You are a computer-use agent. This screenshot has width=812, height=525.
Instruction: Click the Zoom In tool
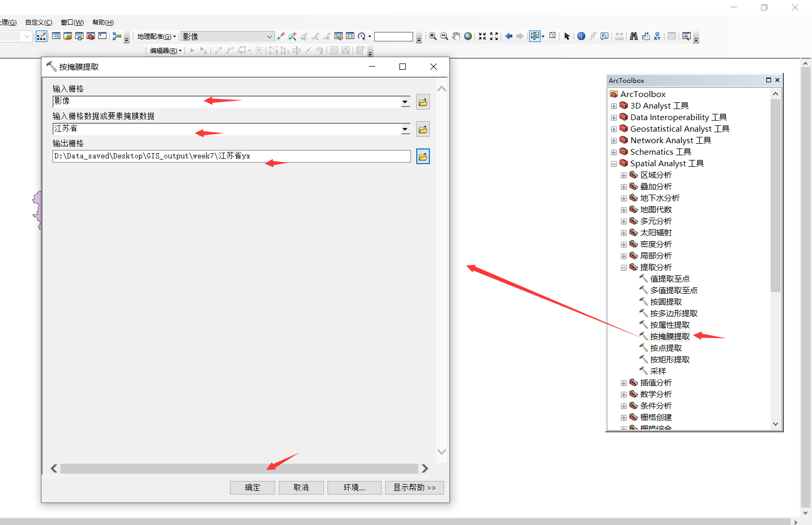tap(433, 36)
